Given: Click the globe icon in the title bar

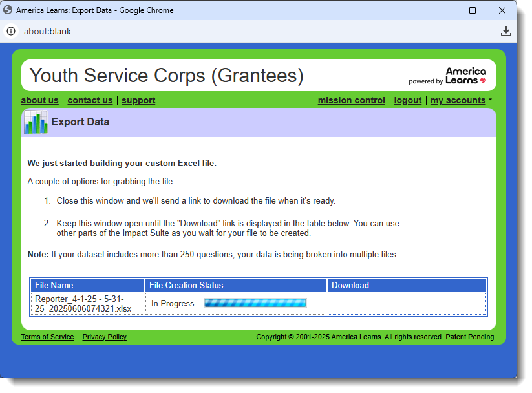Looking at the screenshot, I should (x=8, y=10).
